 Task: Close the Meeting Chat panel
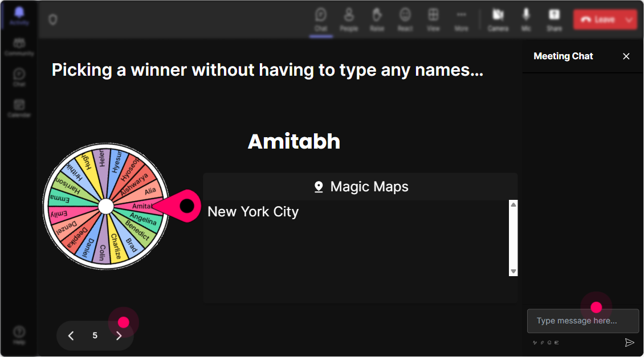(x=626, y=56)
